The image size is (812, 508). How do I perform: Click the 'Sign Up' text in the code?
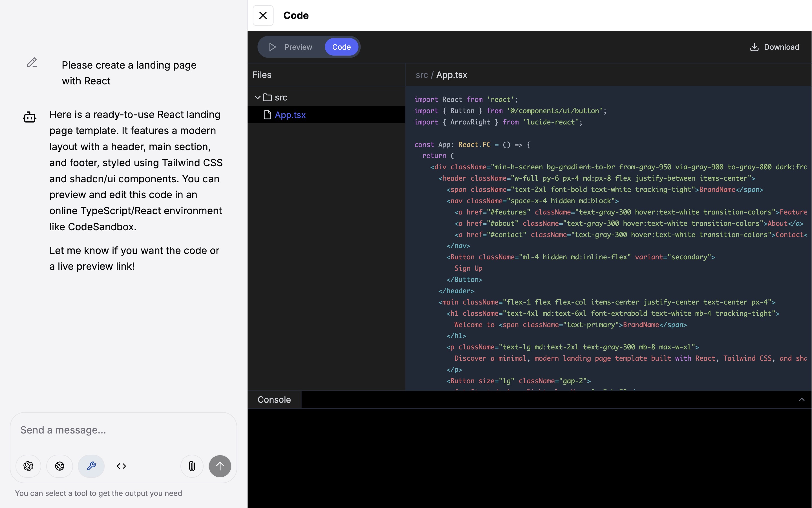[x=468, y=268]
